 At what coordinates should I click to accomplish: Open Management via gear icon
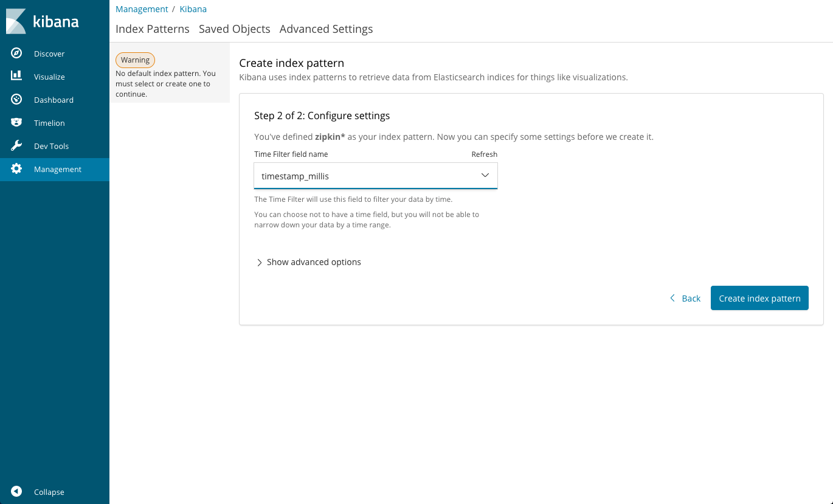pyautogui.click(x=16, y=169)
